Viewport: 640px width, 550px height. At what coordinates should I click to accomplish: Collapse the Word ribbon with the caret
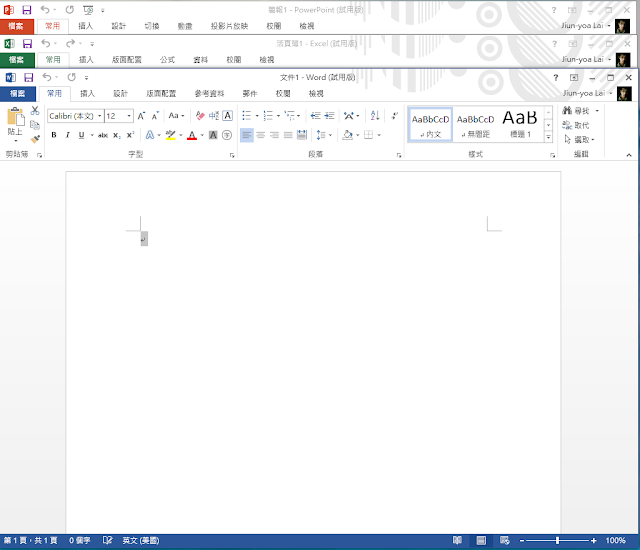pos(629,155)
